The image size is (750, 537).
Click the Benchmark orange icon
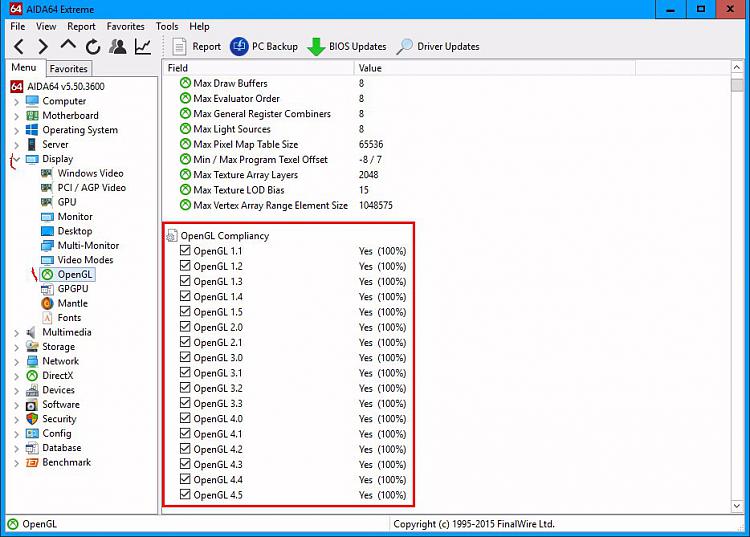tap(32, 462)
